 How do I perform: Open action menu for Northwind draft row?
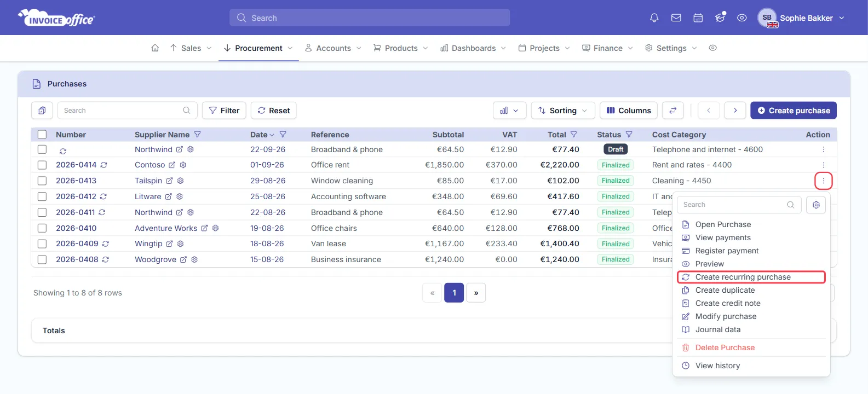823,149
